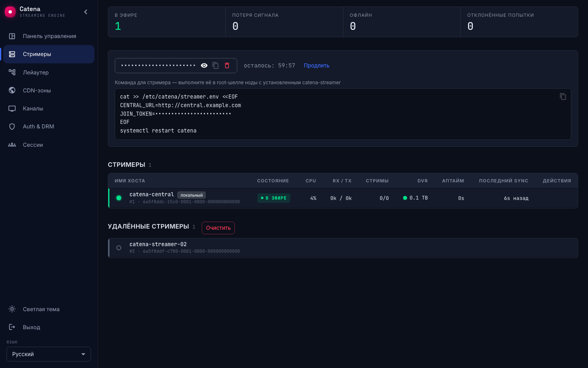This screenshot has width=588, height=368.
Task: Click the CENTRAL_URL line in command
Action: click(180, 105)
